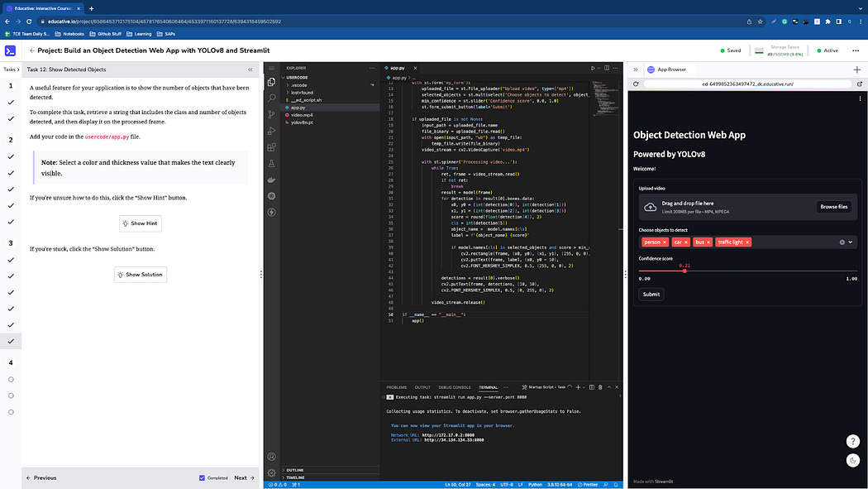The image size is (868, 489).
Task: Select the app.py editor tab
Action: (397, 68)
